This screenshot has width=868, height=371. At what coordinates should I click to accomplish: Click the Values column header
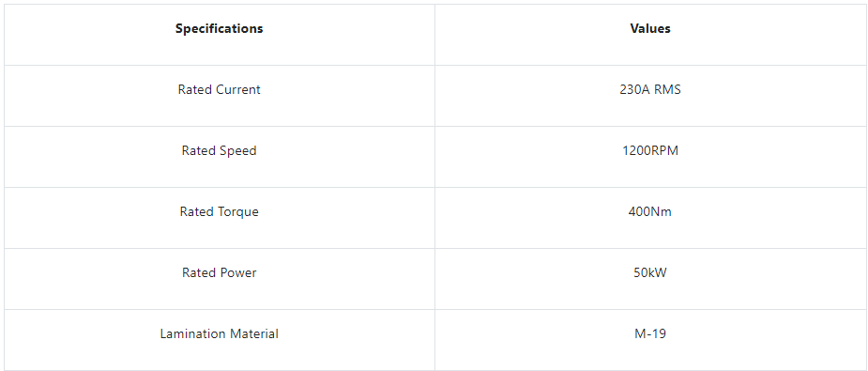650,29
